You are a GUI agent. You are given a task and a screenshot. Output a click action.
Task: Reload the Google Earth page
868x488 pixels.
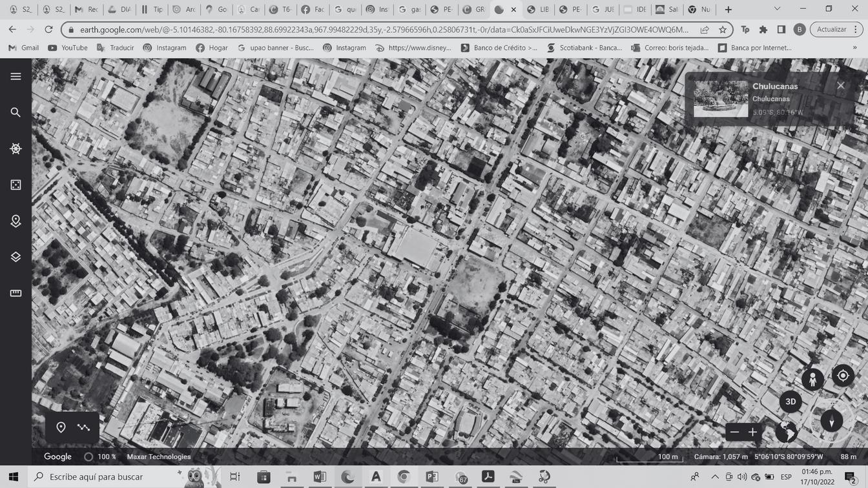(48, 30)
